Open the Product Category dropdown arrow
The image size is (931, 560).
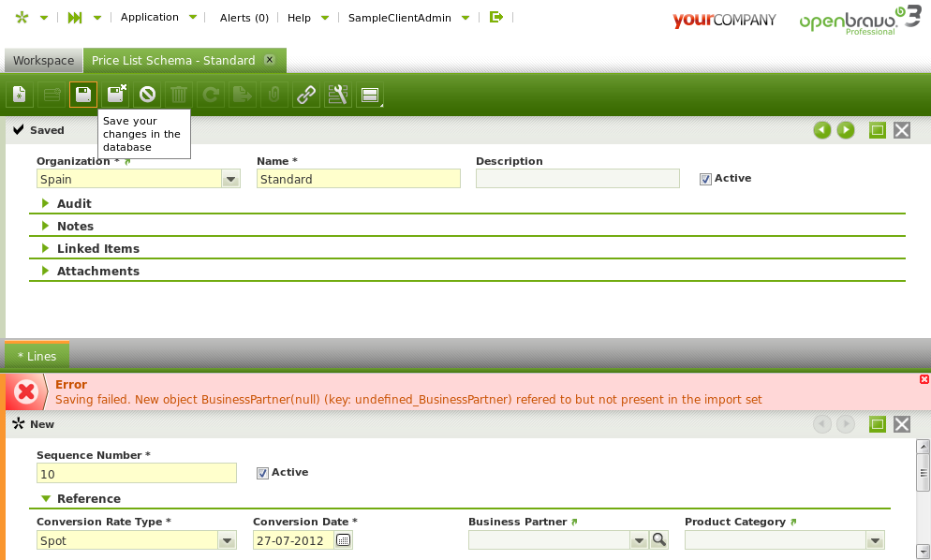tap(875, 540)
